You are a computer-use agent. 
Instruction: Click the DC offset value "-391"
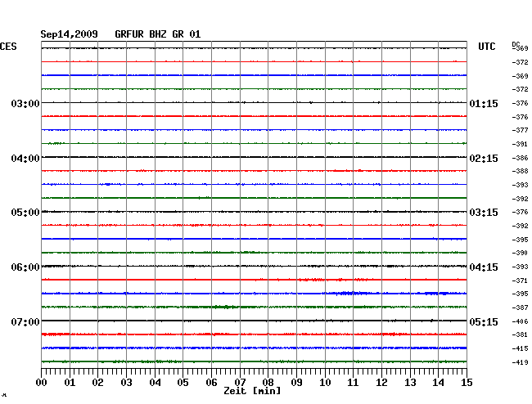(520, 144)
